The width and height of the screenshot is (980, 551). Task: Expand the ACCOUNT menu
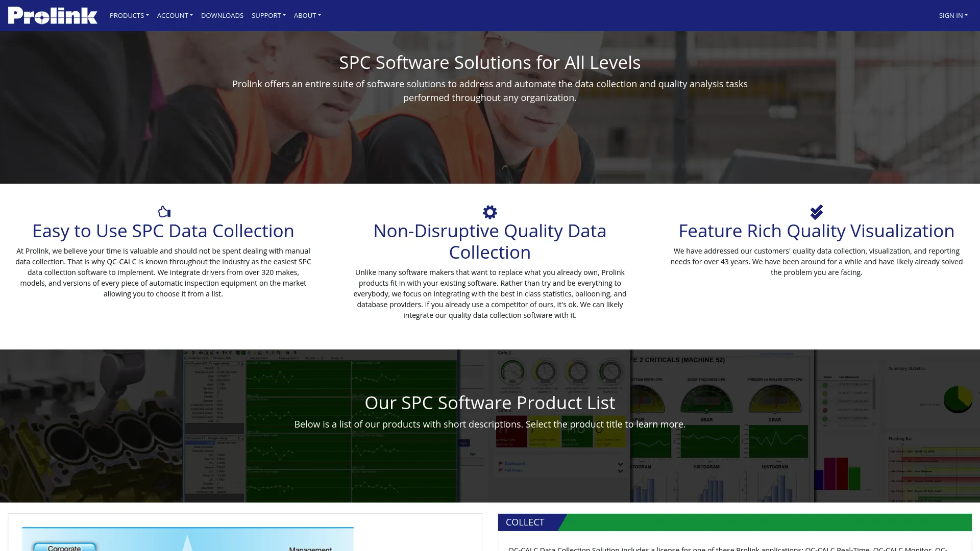point(175,15)
